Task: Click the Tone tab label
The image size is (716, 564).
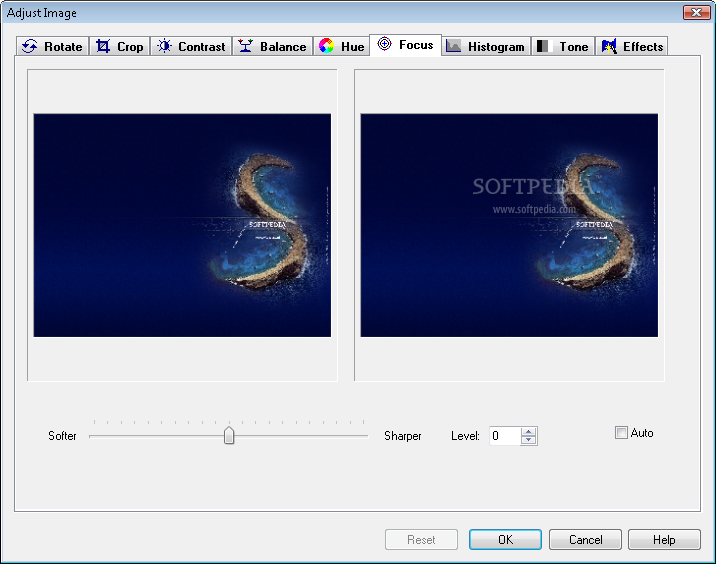Action: point(574,47)
